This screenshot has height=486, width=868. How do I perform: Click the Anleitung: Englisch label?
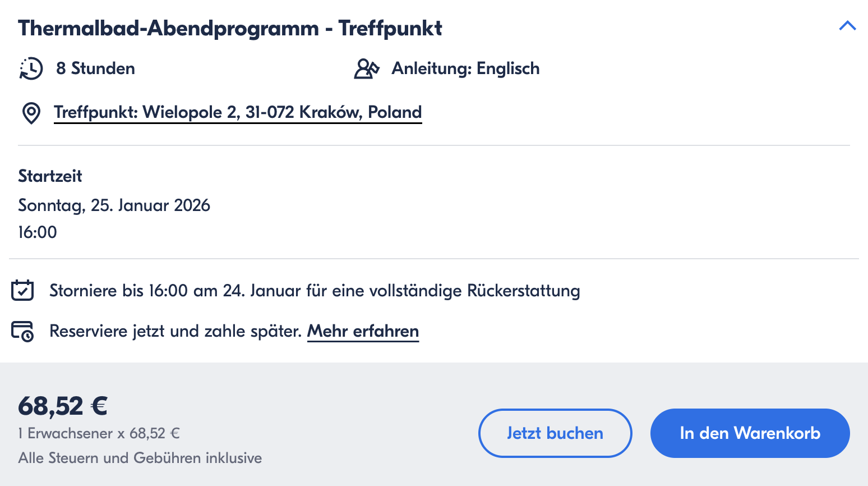(465, 68)
